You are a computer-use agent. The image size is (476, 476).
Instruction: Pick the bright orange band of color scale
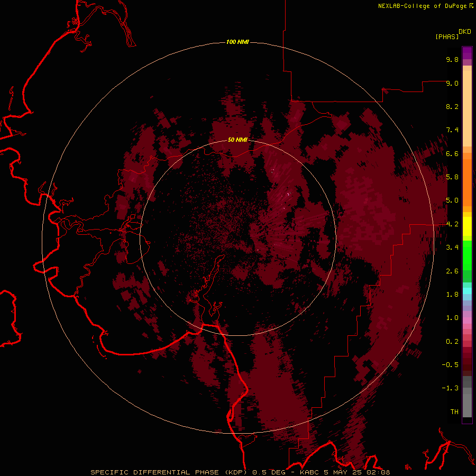[467, 183]
